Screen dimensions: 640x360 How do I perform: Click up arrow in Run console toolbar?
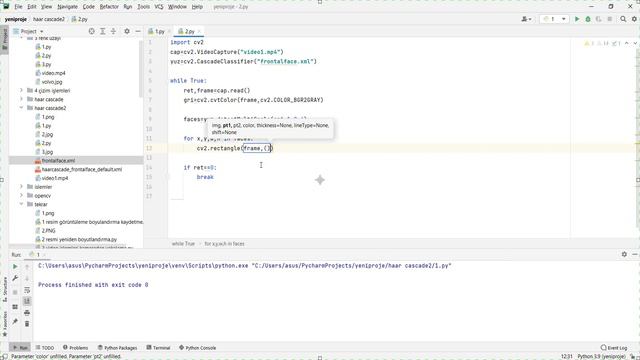27,267
